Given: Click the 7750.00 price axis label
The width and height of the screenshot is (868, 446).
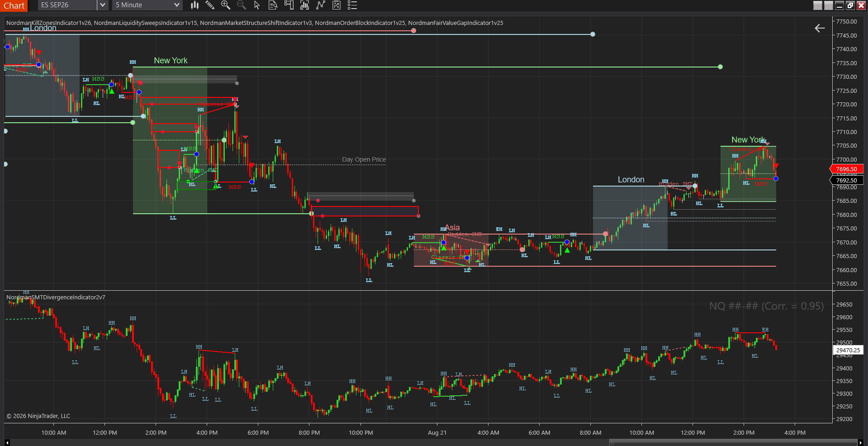Looking at the screenshot, I should [x=846, y=21].
